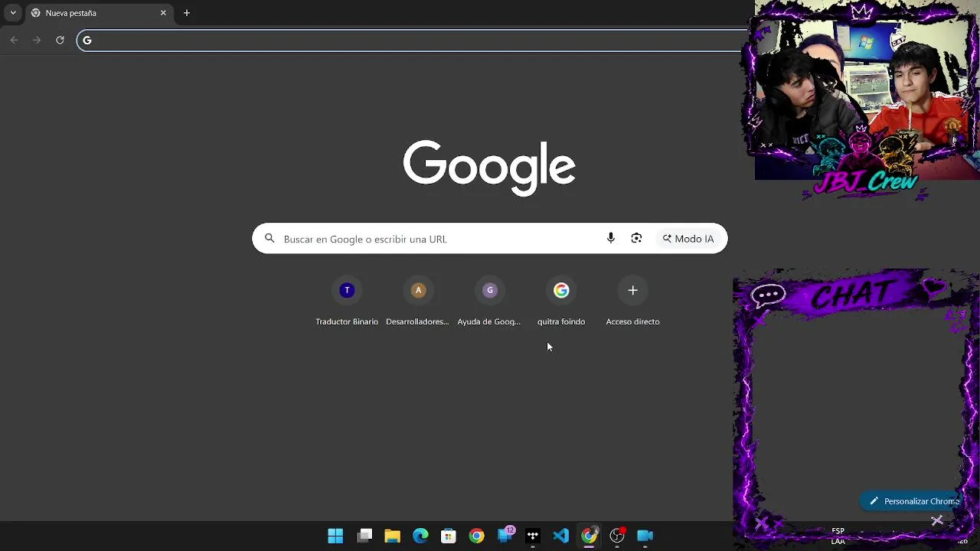
Task: Open the Desarrolladores shortcut
Action: 418,290
